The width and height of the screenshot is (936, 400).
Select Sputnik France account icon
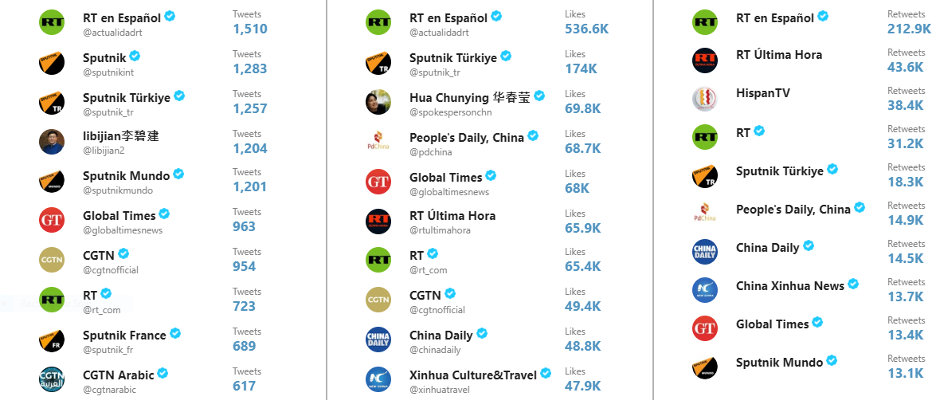tap(52, 340)
